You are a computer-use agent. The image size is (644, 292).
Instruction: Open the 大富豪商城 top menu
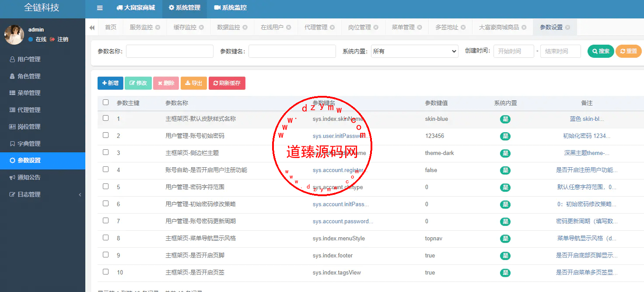(x=136, y=8)
